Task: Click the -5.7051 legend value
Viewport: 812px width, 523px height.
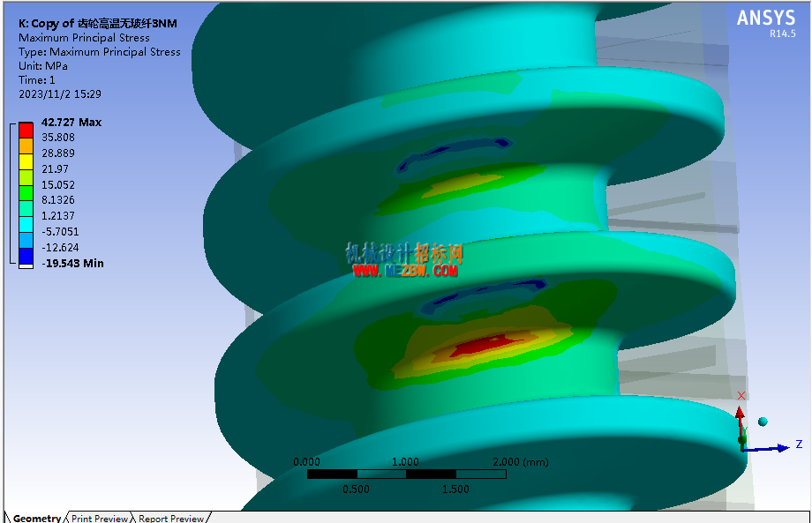Action: pos(60,232)
